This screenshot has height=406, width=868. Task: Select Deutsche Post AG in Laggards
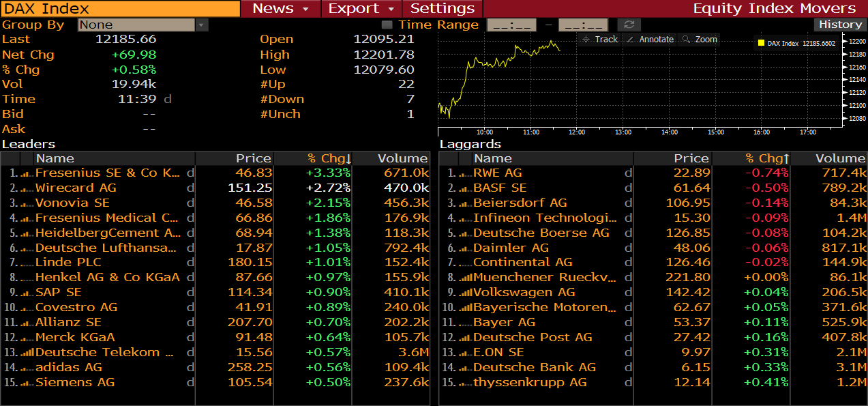click(533, 338)
